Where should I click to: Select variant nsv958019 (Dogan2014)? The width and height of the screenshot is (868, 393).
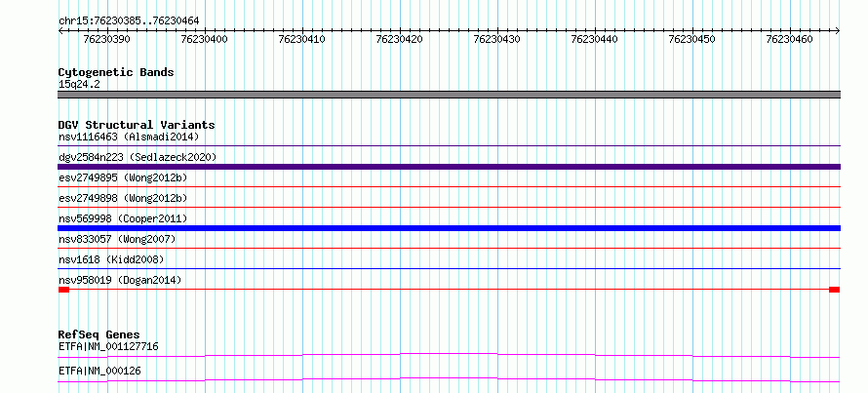coord(120,280)
